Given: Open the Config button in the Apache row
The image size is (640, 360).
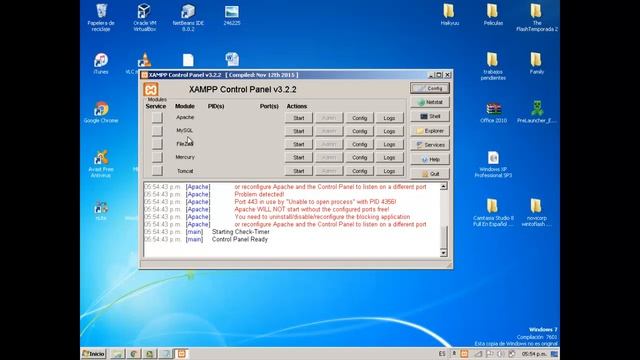Looking at the screenshot, I should tap(359, 118).
